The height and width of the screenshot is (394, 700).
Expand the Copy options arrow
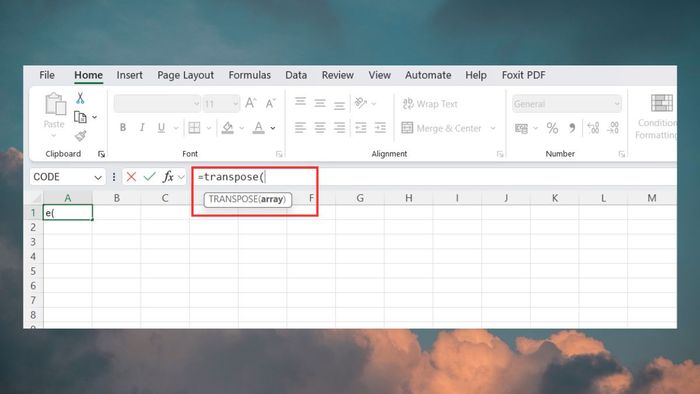click(95, 117)
